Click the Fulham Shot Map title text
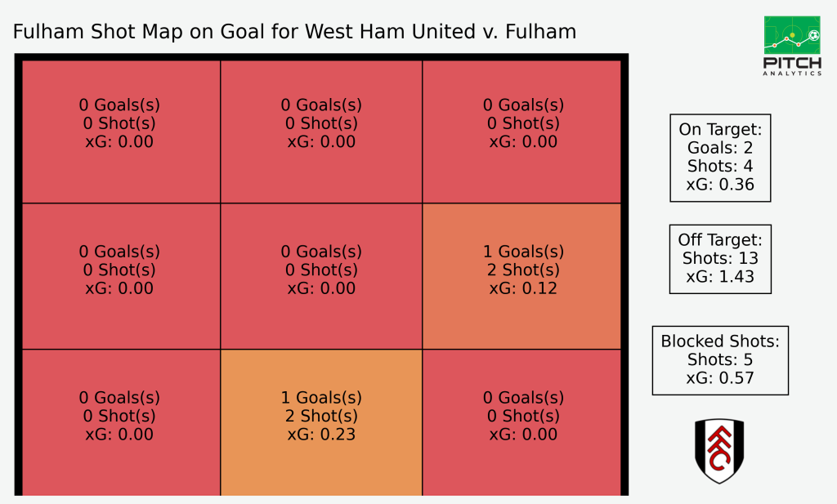This screenshot has width=837, height=504. 294,32
